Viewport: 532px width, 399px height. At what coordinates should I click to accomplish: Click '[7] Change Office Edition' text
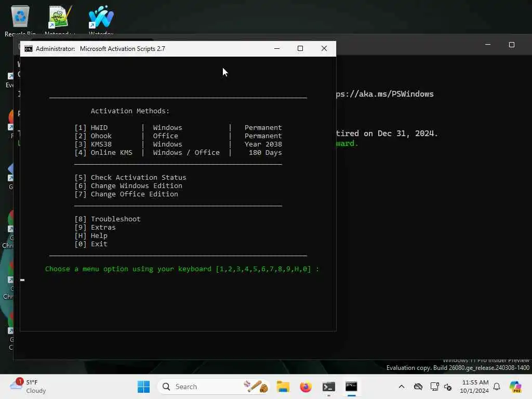126,194
